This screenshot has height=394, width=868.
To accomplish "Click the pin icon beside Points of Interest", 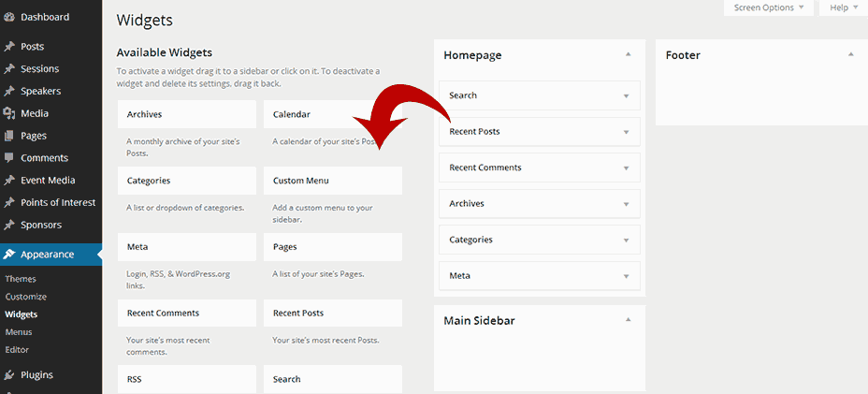I will point(8,202).
